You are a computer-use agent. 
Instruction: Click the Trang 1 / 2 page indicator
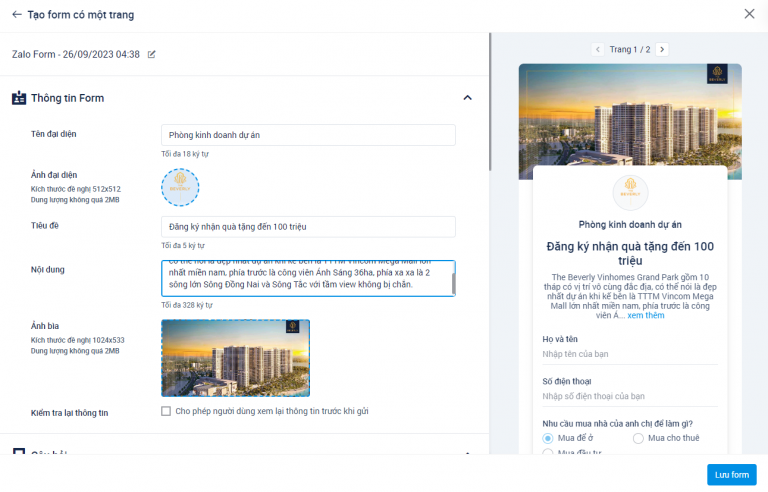coord(630,49)
